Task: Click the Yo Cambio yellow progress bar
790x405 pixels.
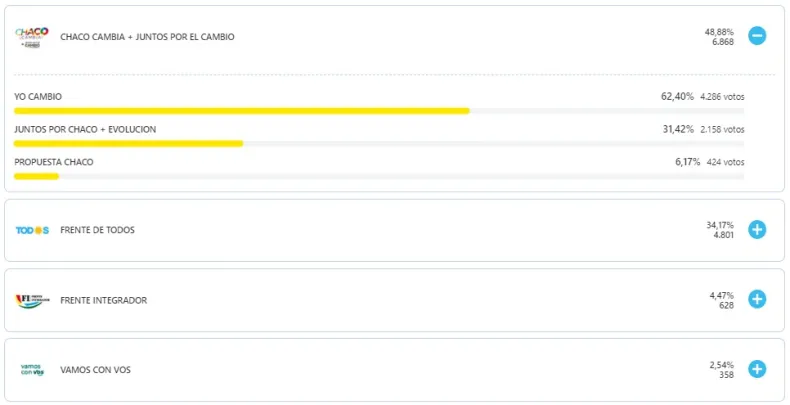Action: pos(241,111)
